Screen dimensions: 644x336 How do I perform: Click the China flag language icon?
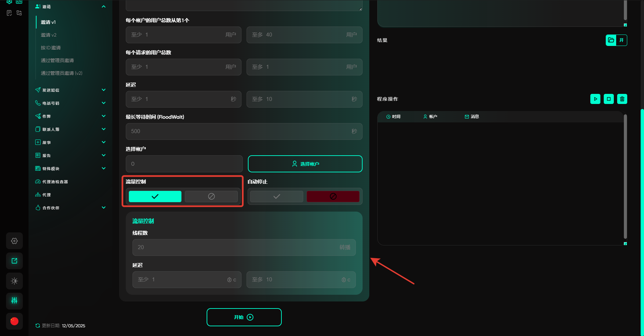coord(14,321)
